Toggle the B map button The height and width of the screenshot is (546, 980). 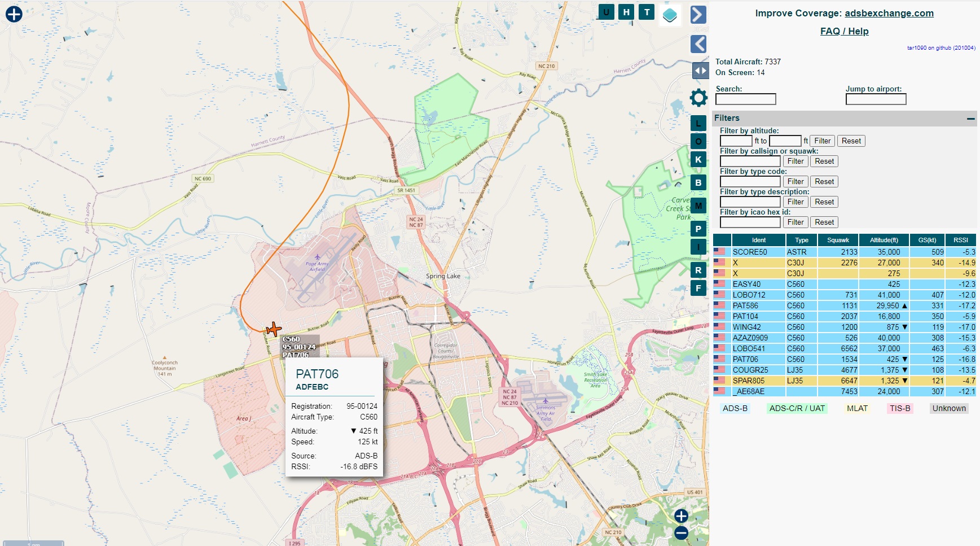coord(698,182)
